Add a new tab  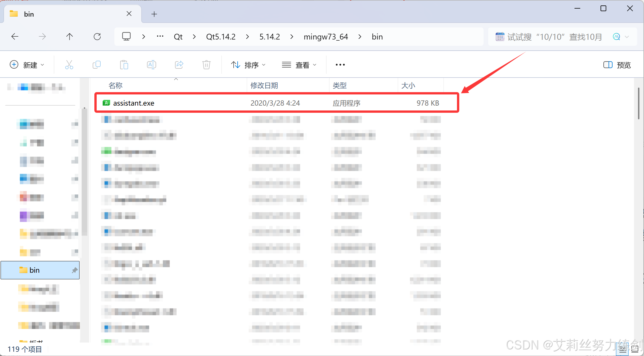click(154, 14)
